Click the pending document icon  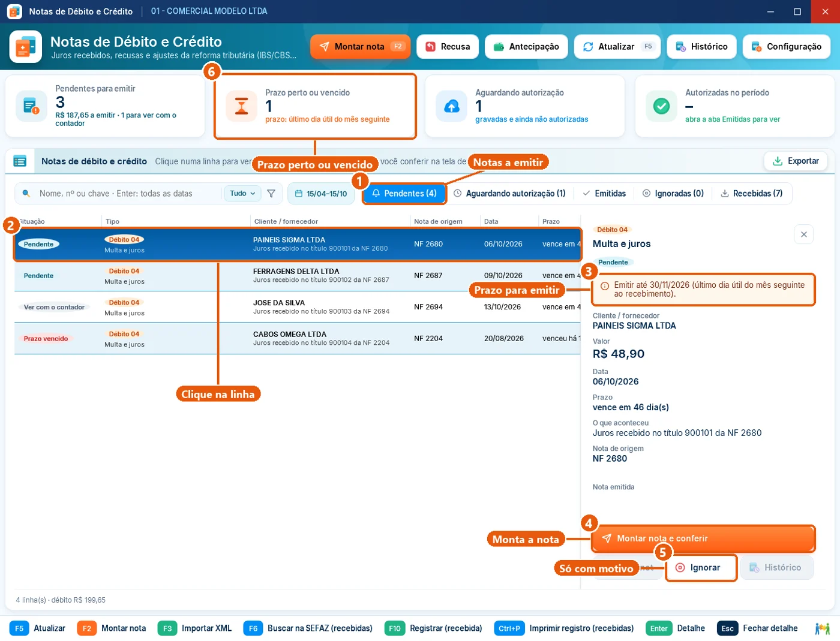pyautogui.click(x=32, y=106)
